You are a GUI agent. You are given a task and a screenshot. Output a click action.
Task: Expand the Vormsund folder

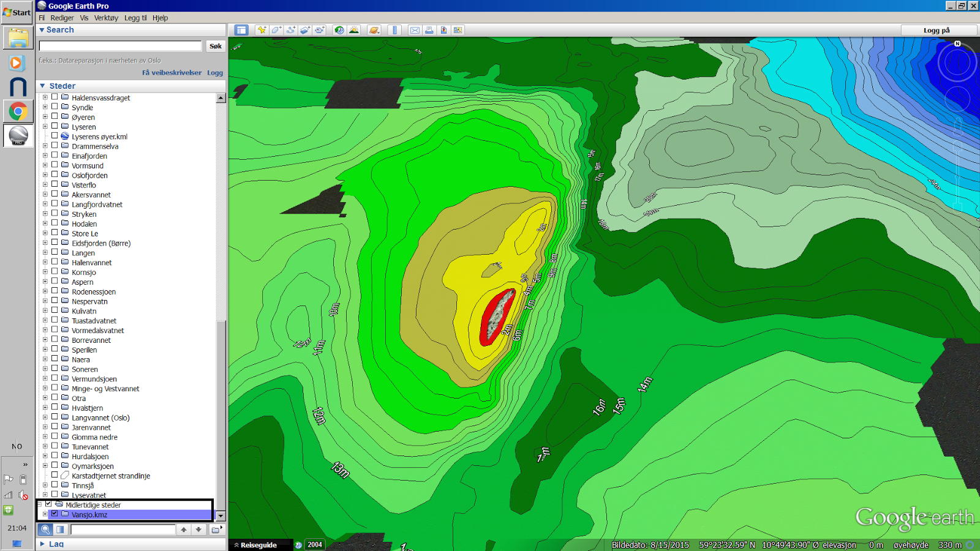(x=45, y=165)
